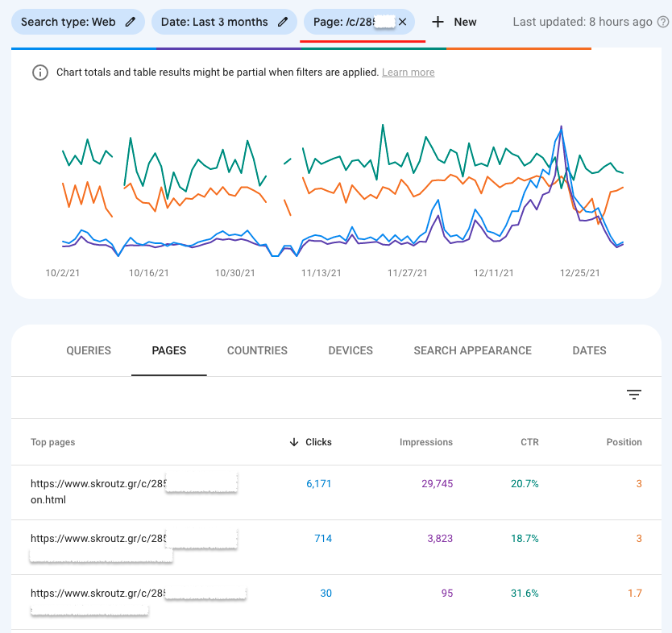Click the 20.7% CTR value
The width and height of the screenshot is (672, 633).
(x=525, y=484)
